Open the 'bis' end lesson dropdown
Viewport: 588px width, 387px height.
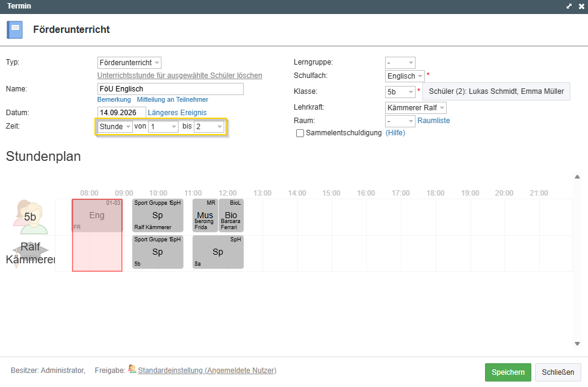click(x=209, y=127)
